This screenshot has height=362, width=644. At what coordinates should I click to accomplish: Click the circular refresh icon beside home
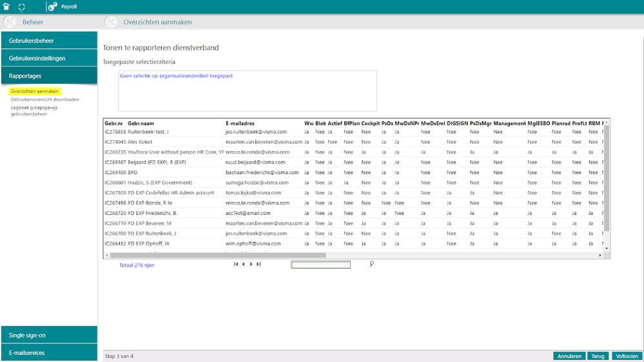(x=22, y=6)
